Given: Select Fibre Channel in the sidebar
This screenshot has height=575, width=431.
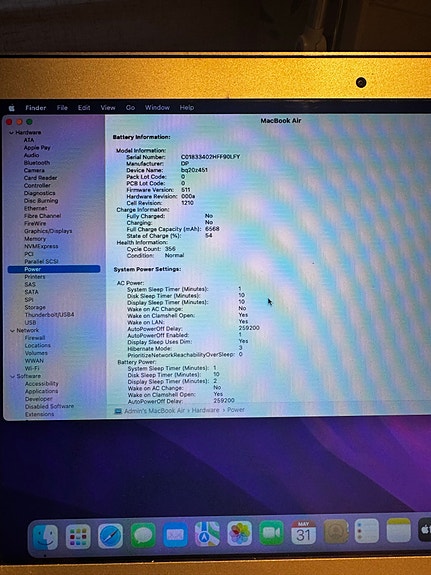Looking at the screenshot, I should [43, 216].
